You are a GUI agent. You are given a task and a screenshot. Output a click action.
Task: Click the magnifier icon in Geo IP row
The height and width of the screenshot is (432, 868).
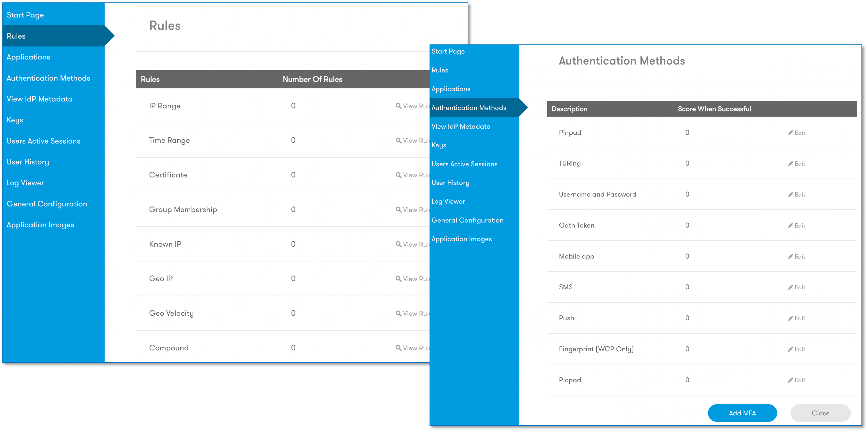pos(398,279)
